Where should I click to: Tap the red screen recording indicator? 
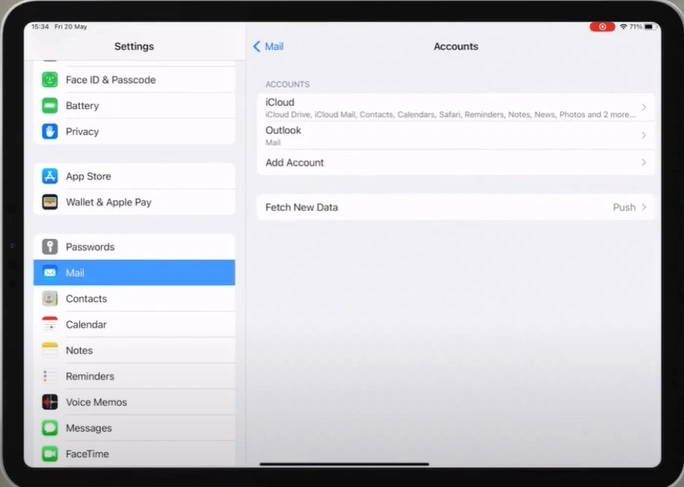602,27
